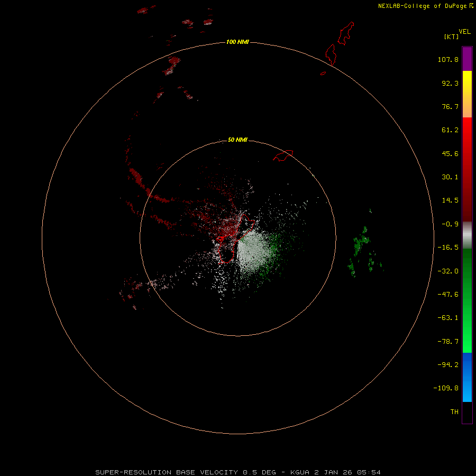Click the 61.2 legend value
This screenshot has width=476, height=476.
450,130
